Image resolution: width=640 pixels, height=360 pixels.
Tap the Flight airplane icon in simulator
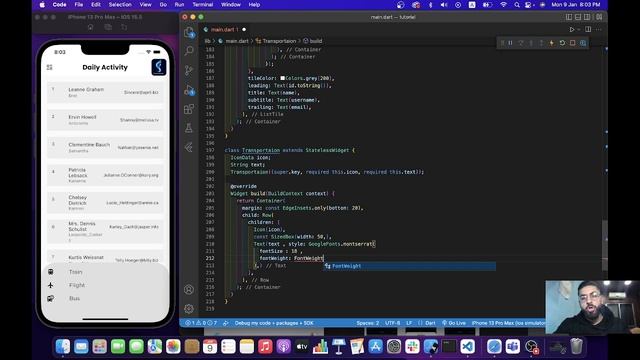[x=51, y=285]
